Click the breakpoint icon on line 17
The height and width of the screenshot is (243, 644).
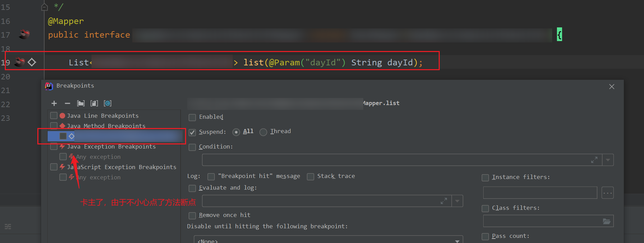pos(24,34)
